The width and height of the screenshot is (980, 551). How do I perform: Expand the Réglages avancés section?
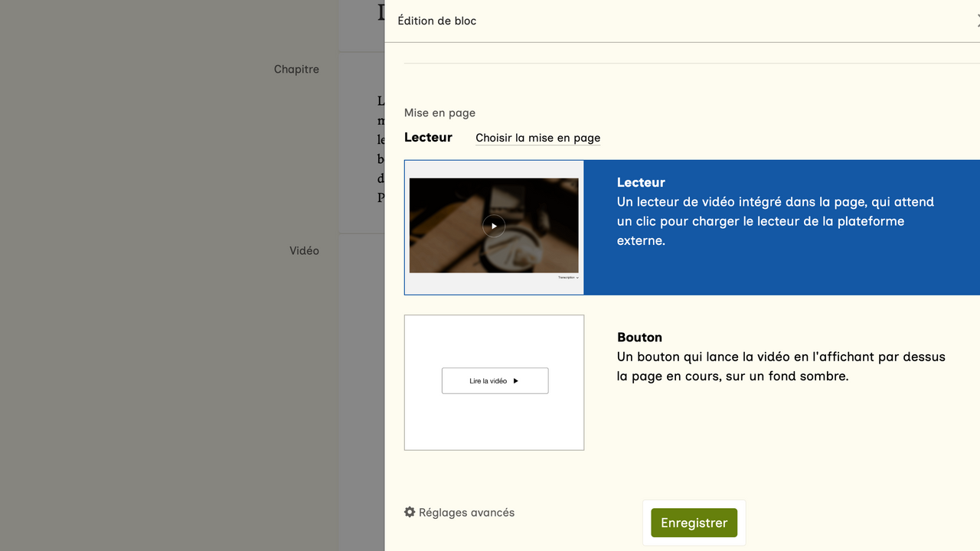pyautogui.click(x=466, y=513)
